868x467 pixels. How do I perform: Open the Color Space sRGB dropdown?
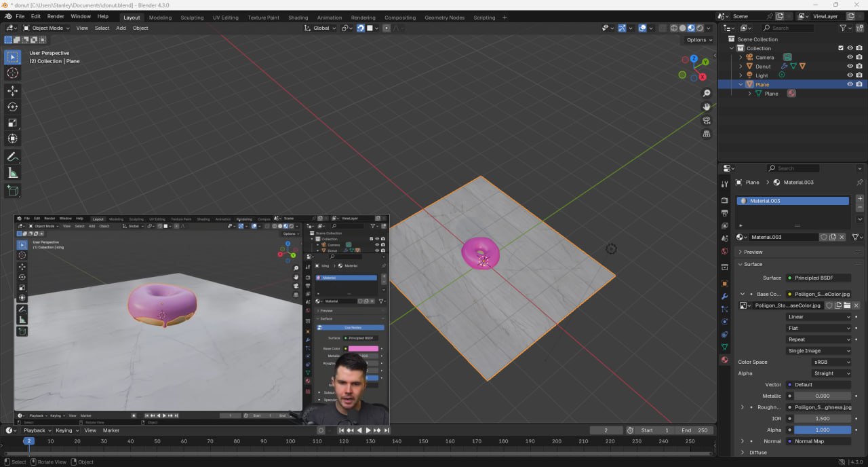tap(831, 362)
